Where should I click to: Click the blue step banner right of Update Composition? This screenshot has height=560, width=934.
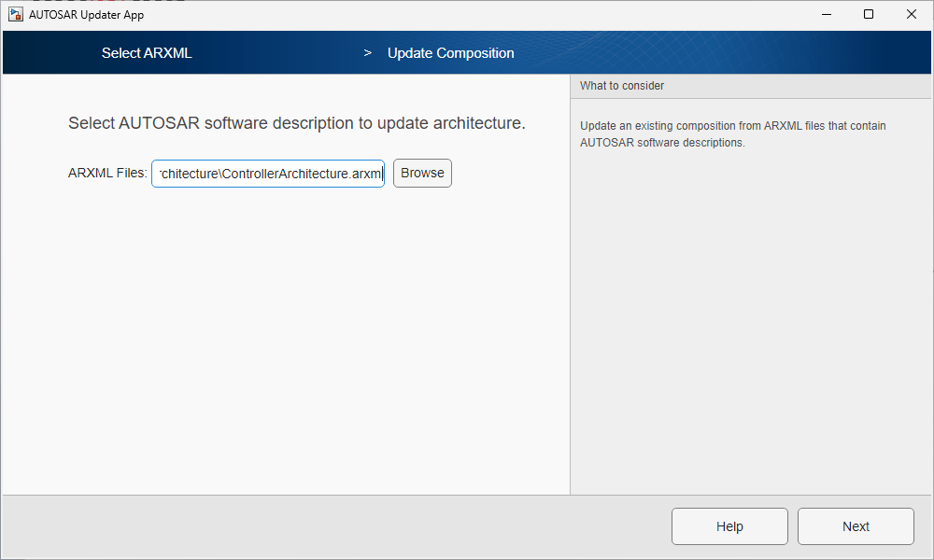[729, 53]
